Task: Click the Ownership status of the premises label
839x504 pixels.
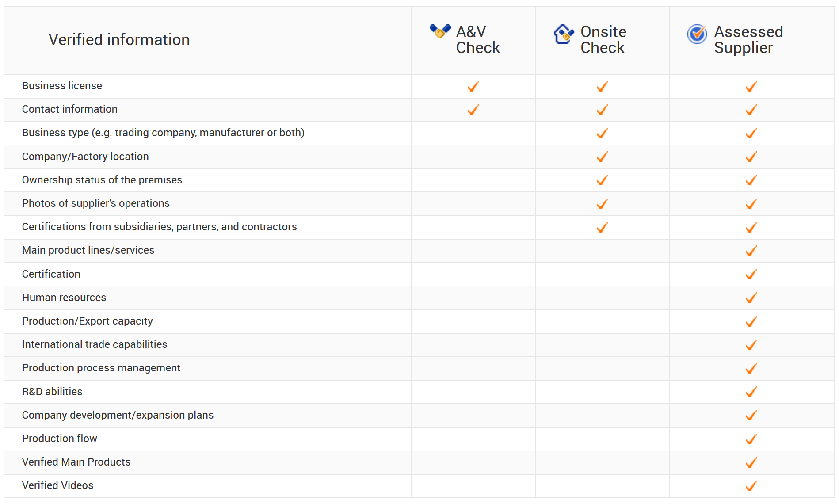Action: tap(102, 180)
